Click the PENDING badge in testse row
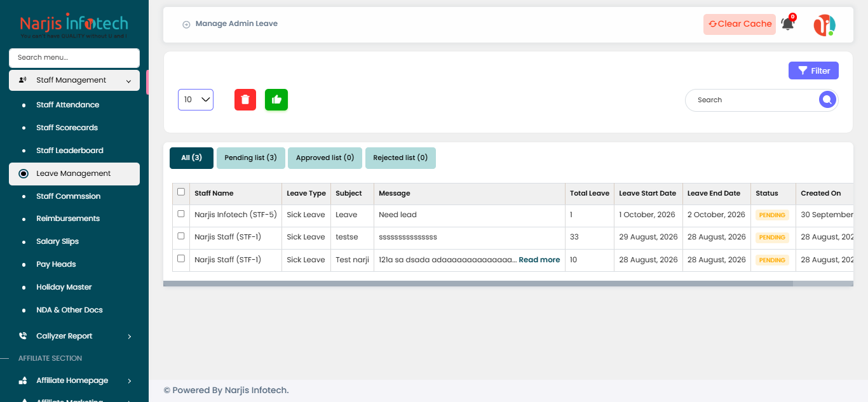This screenshot has width=868, height=402. (x=772, y=238)
